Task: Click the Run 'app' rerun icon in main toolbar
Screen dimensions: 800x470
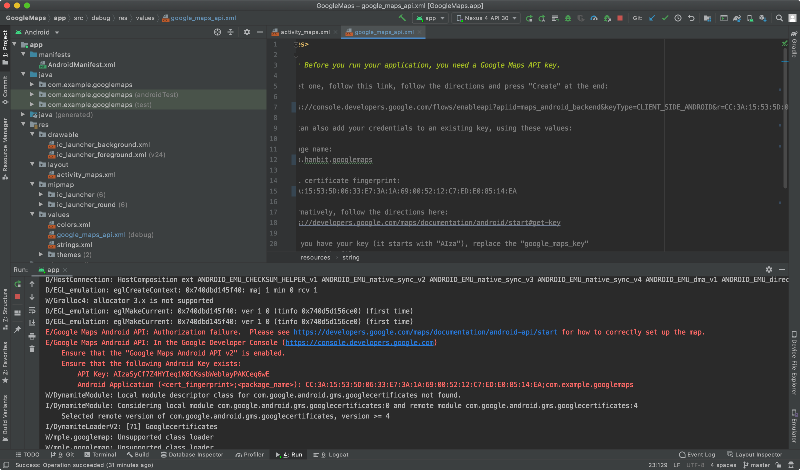Action: click(529, 18)
